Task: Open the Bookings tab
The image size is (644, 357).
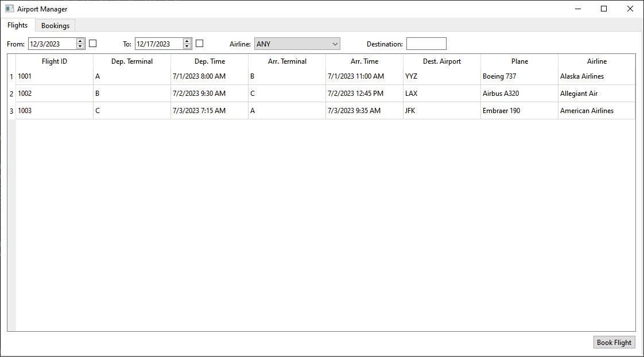Action: (x=55, y=25)
